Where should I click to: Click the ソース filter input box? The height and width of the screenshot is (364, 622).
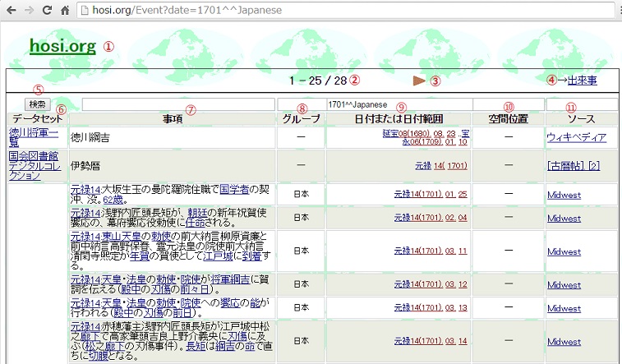click(x=581, y=104)
